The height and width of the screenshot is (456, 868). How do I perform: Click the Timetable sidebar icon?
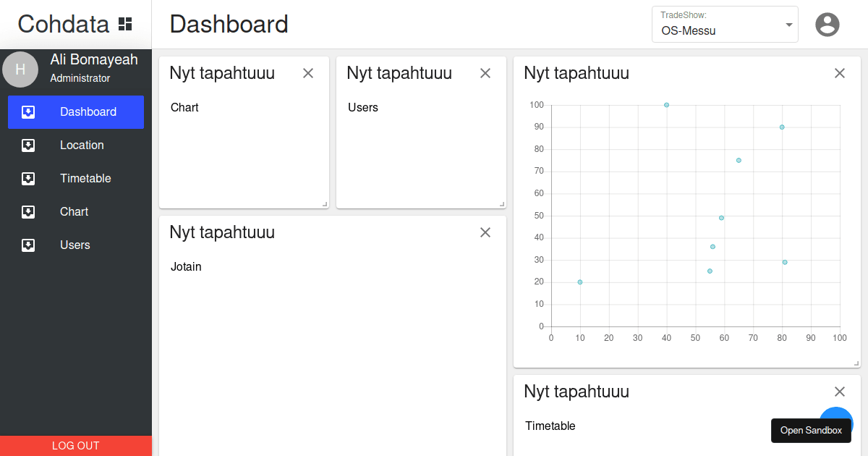click(x=28, y=179)
